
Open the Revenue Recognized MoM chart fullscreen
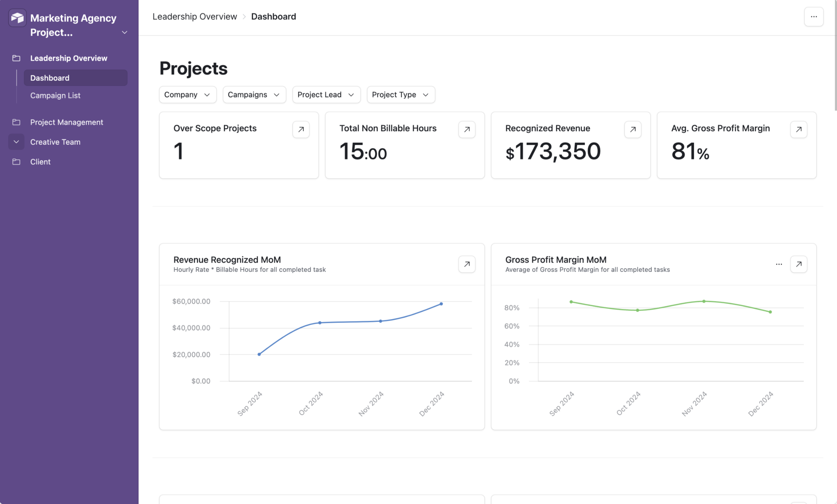pyautogui.click(x=467, y=264)
